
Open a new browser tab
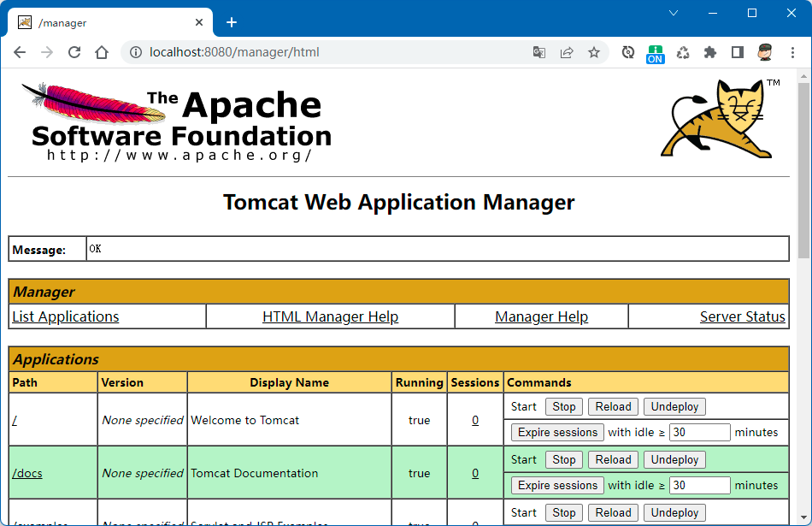tap(232, 22)
